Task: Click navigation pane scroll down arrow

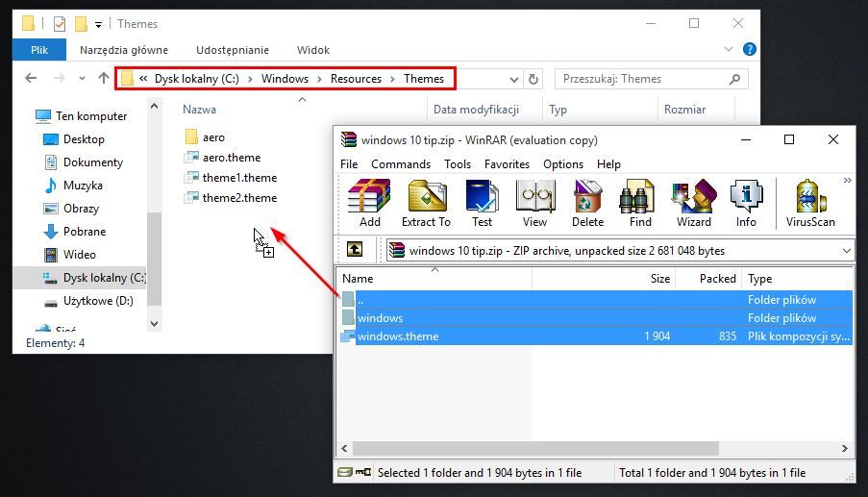Action: coord(155,324)
